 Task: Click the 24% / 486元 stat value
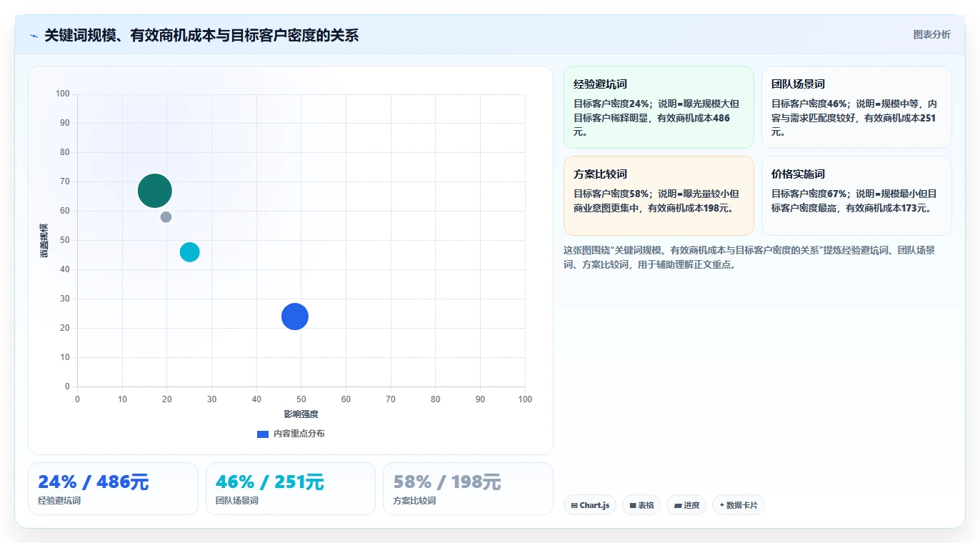point(93,482)
